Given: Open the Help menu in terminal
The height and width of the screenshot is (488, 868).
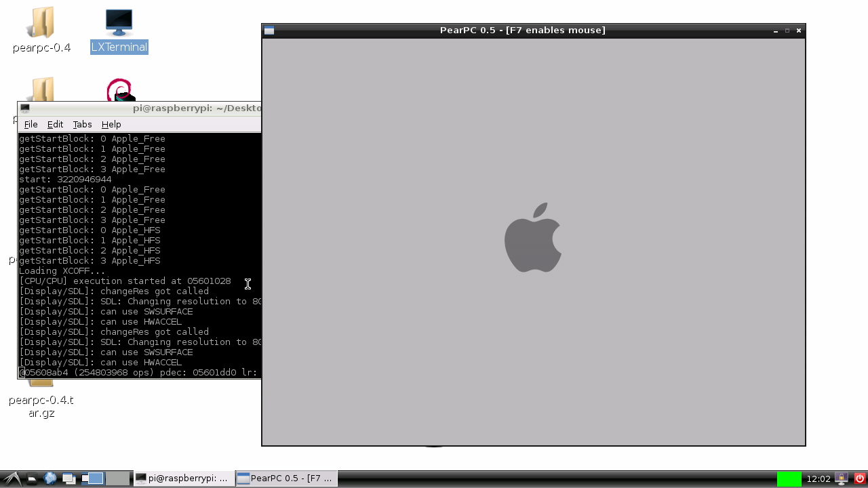Looking at the screenshot, I should [x=111, y=124].
